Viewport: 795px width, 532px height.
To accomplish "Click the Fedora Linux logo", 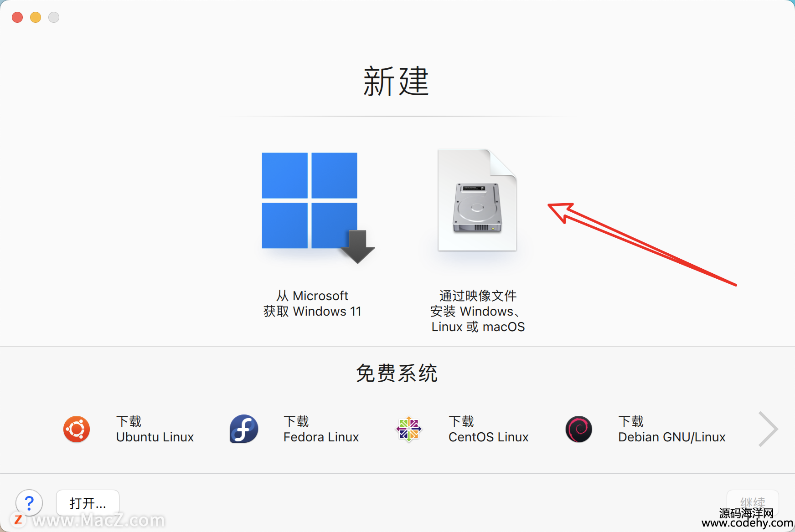I will click(x=244, y=429).
